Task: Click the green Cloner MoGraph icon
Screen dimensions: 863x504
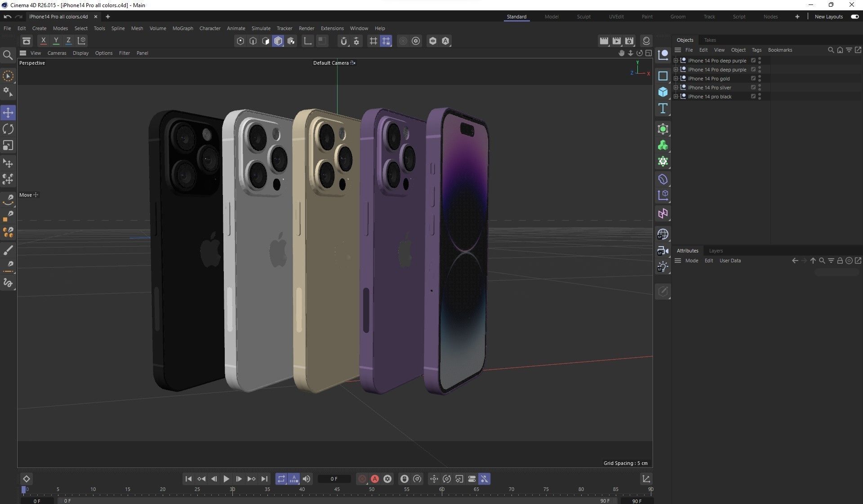Action: (x=663, y=146)
